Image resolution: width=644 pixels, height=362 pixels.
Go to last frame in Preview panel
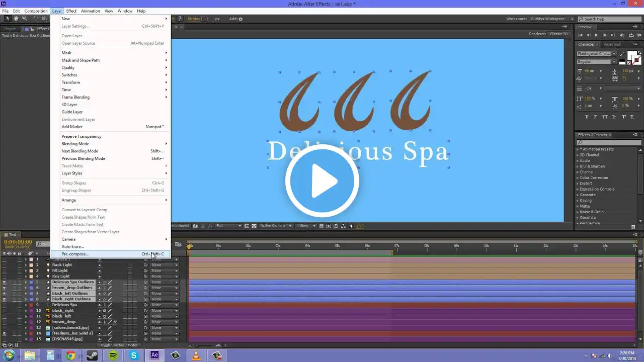tap(612, 35)
